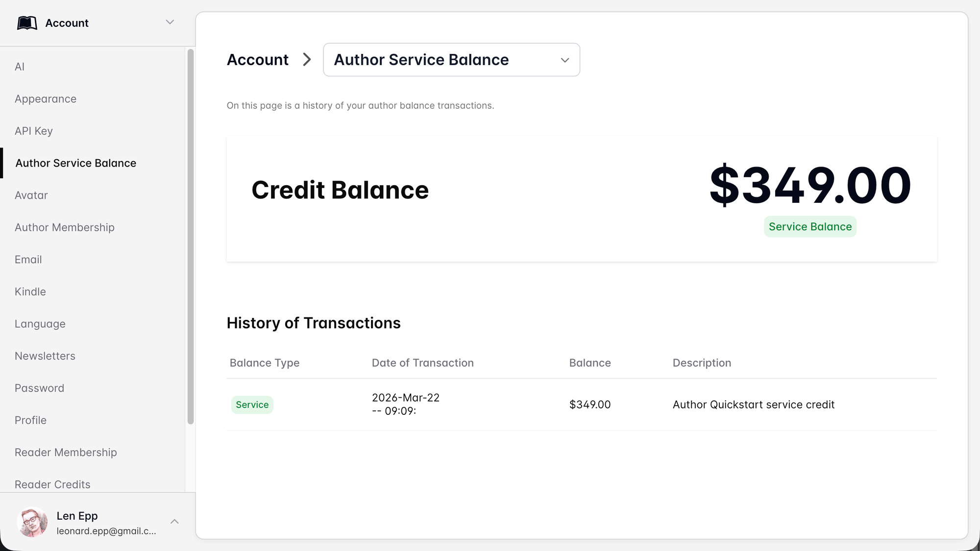Go to Appearance settings

click(46, 99)
